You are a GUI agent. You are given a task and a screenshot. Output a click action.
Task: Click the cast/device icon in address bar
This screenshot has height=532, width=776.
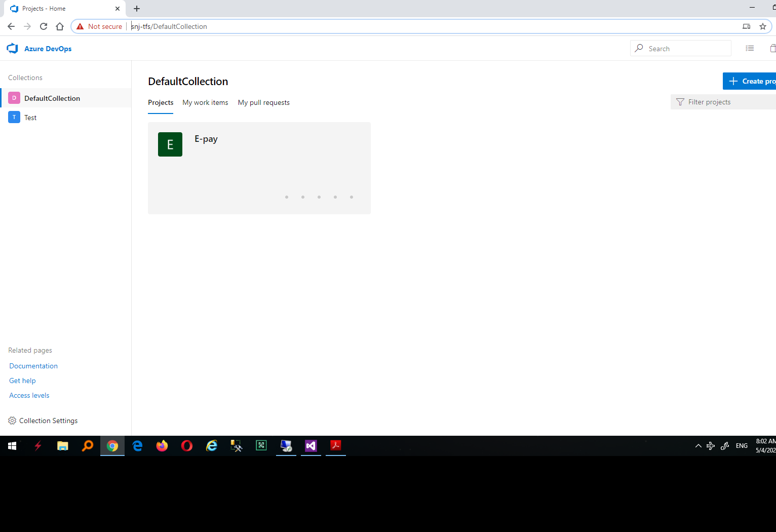coord(747,26)
